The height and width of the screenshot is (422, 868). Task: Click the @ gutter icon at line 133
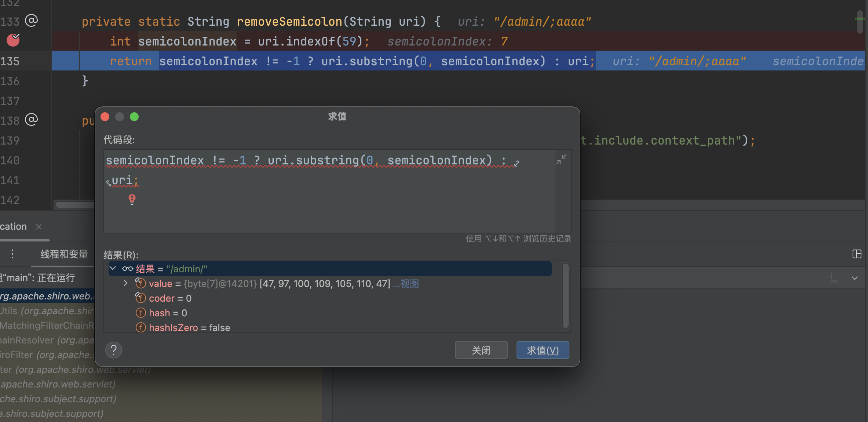31,21
